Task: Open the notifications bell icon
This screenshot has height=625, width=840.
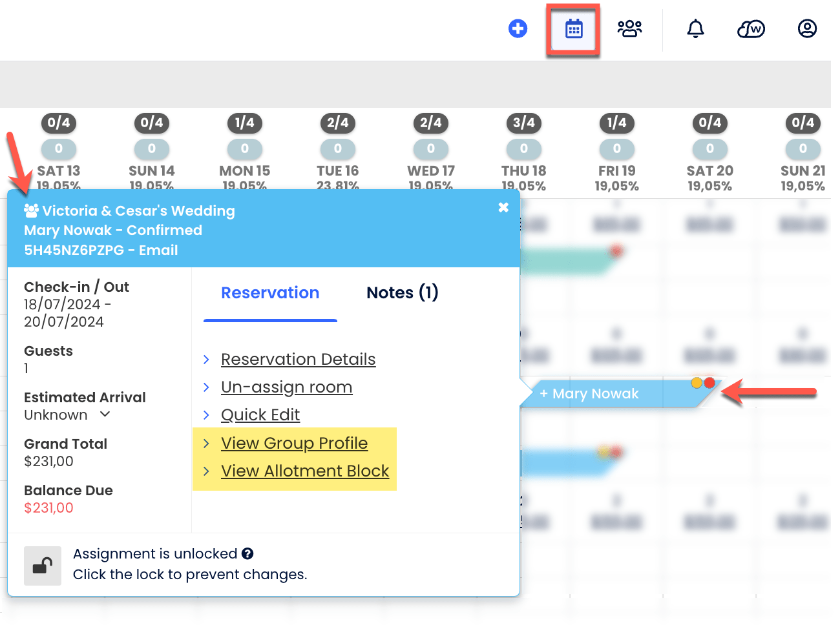Action: click(695, 28)
